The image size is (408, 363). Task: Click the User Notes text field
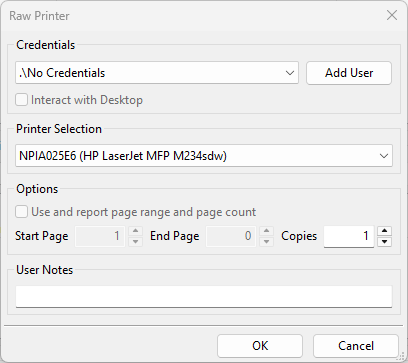click(x=204, y=296)
